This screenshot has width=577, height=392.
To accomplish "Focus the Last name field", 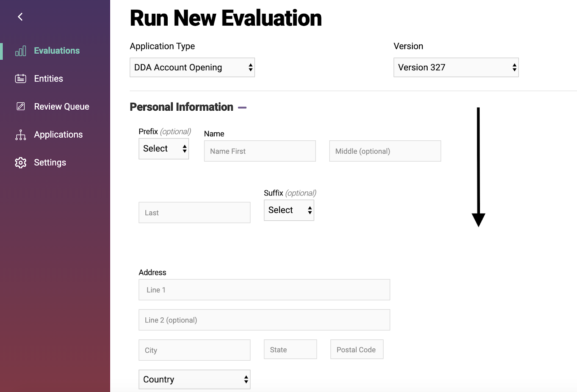I will click(194, 212).
